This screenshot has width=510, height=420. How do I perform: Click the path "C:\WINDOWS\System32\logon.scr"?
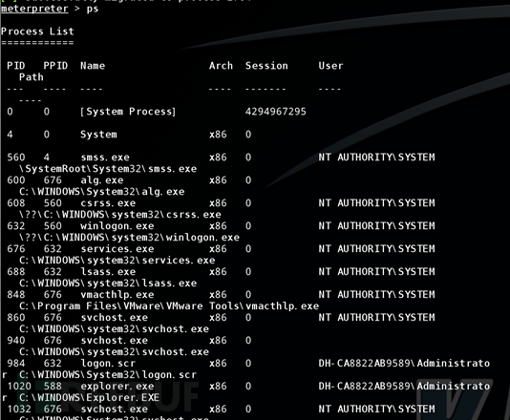(x=108, y=375)
